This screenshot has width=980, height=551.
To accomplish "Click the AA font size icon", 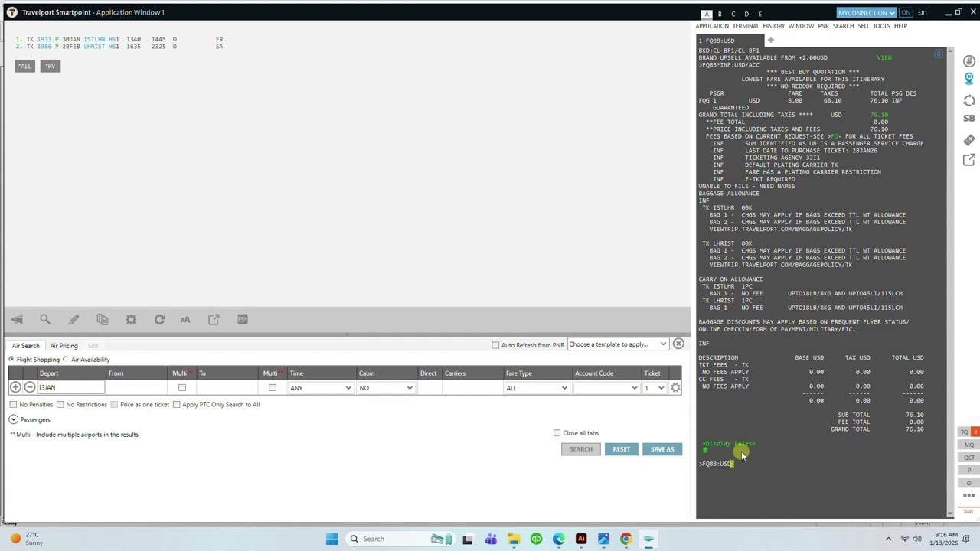I will click(185, 320).
